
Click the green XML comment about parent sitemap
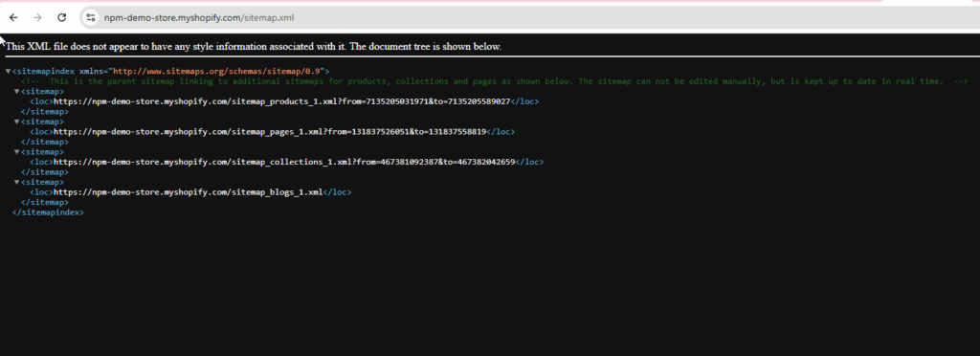[495, 81]
